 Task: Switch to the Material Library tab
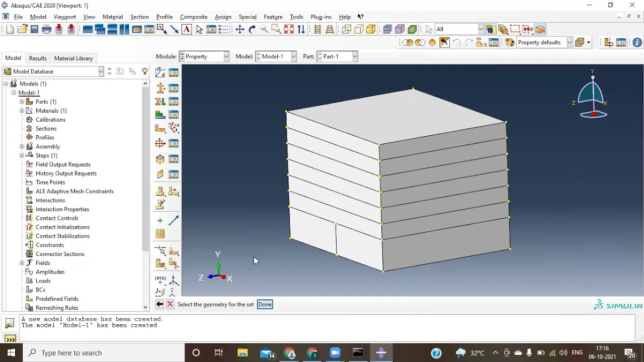[x=73, y=58]
